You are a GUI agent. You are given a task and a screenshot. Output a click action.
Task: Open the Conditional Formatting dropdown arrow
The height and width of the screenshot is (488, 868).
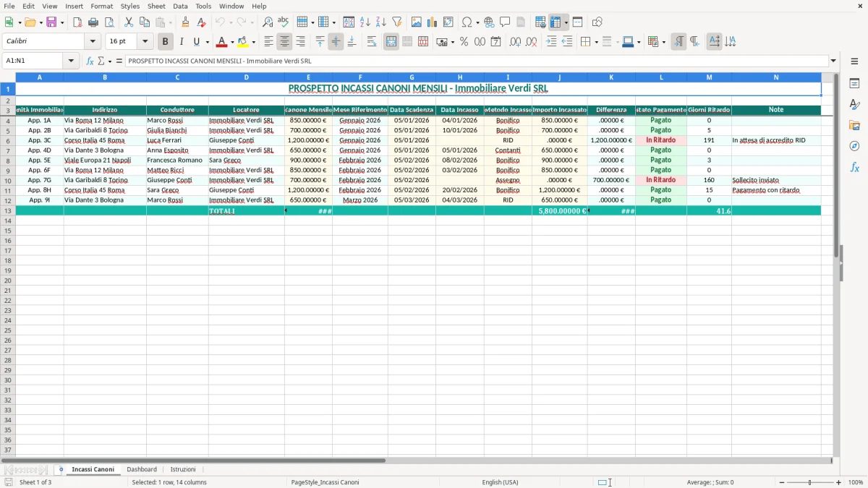pyautogui.click(x=663, y=42)
